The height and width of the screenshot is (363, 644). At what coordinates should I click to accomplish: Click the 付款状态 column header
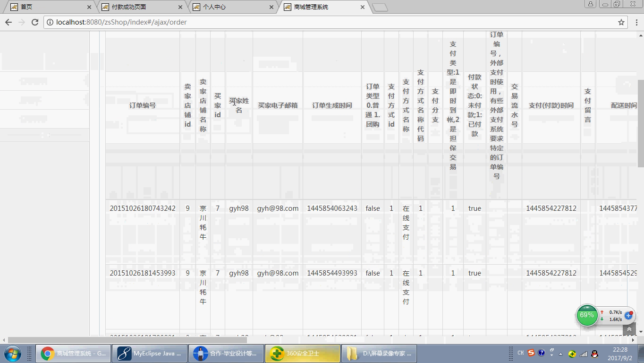tap(475, 105)
